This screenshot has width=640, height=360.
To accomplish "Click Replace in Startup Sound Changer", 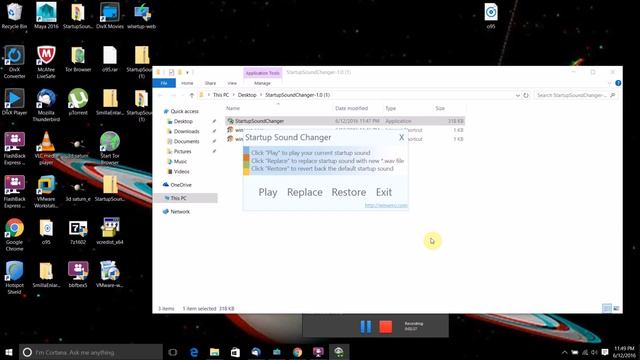I will (304, 192).
